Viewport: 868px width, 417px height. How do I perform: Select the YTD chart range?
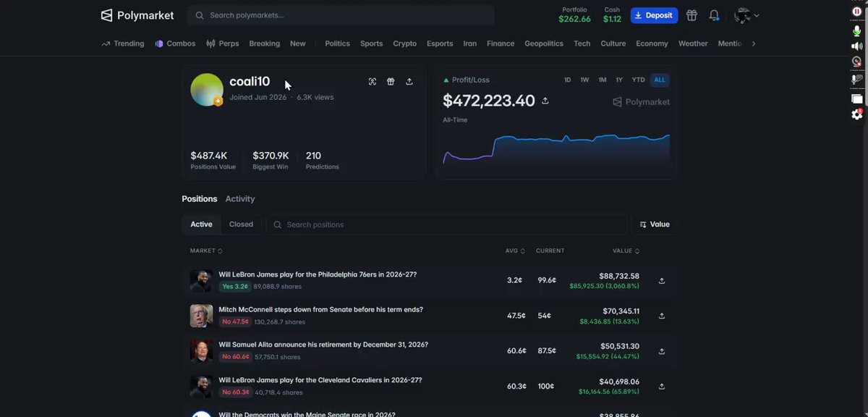(x=638, y=80)
